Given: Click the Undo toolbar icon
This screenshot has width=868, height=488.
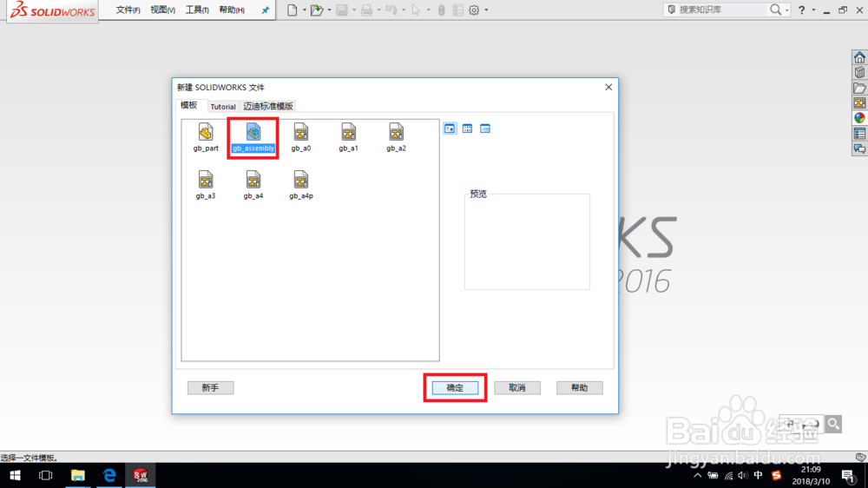Looking at the screenshot, I should pos(391,10).
